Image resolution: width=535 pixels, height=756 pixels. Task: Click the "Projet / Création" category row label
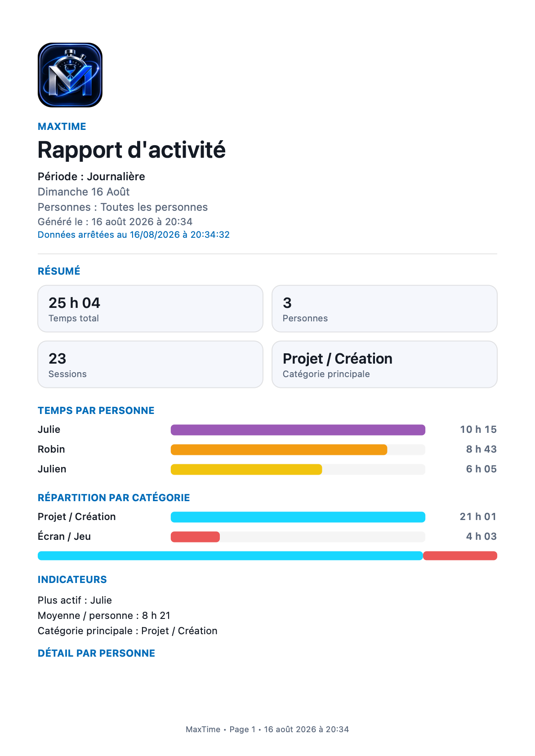tap(77, 517)
